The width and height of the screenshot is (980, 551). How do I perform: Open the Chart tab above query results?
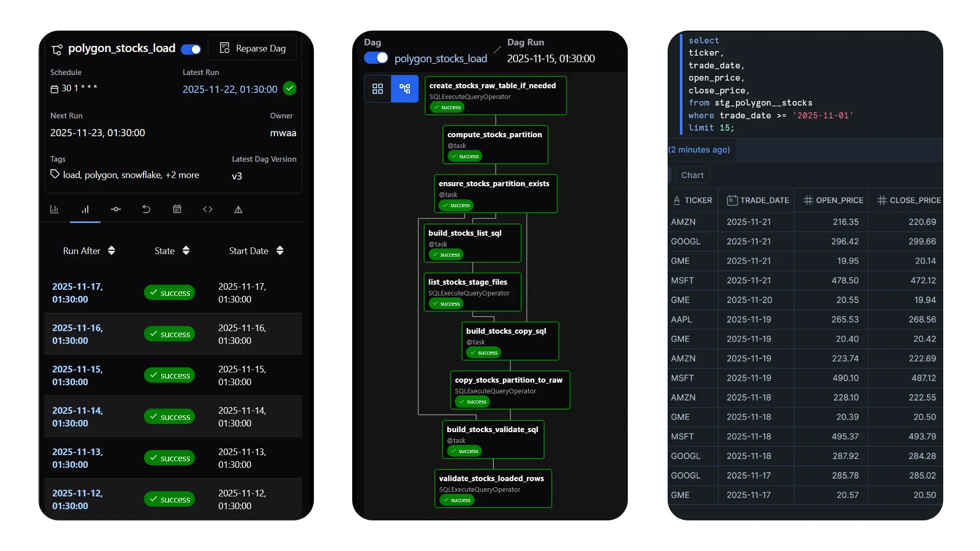coord(692,175)
